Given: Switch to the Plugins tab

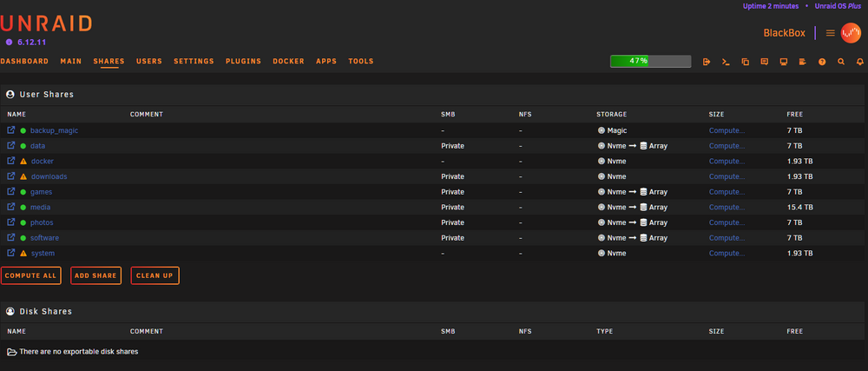Looking at the screenshot, I should (244, 62).
